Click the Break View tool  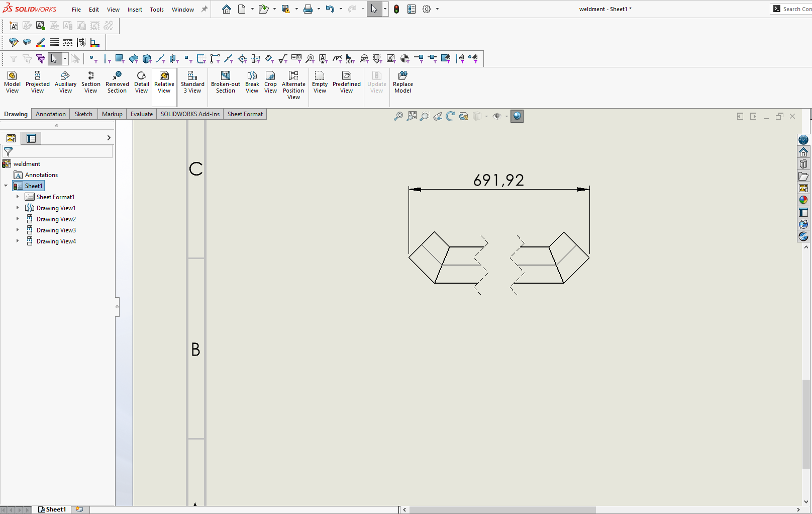tap(252, 82)
